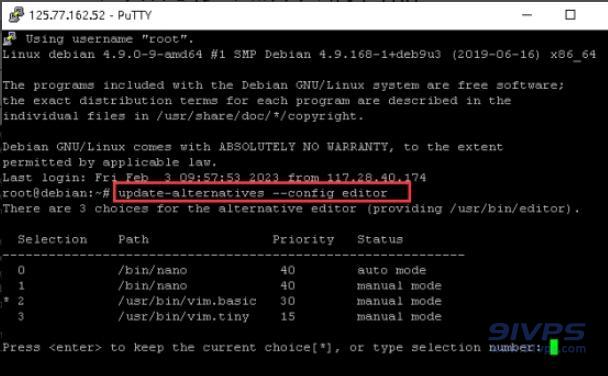The height and width of the screenshot is (376, 608).
Task: Click the /usr/bin/vim.basic path entry
Action: pyautogui.click(x=187, y=301)
